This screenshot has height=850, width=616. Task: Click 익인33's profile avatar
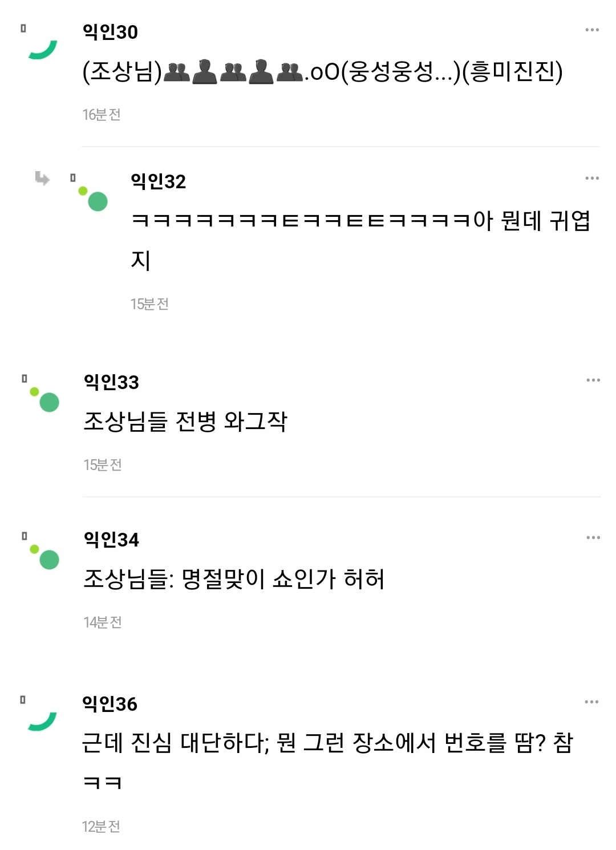46,399
